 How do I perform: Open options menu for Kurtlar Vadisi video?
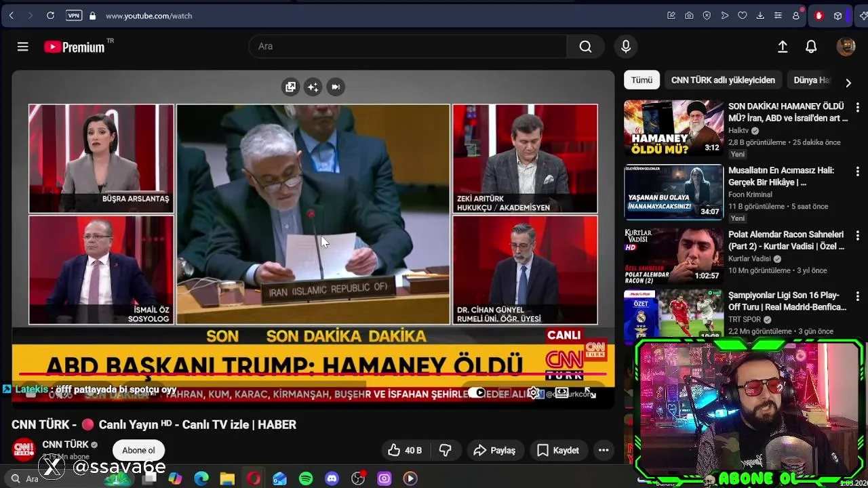pyautogui.click(x=858, y=235)
